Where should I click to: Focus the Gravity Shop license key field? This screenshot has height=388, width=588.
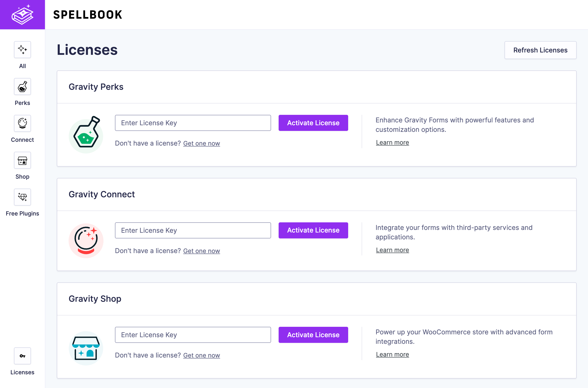coord(193,335)
